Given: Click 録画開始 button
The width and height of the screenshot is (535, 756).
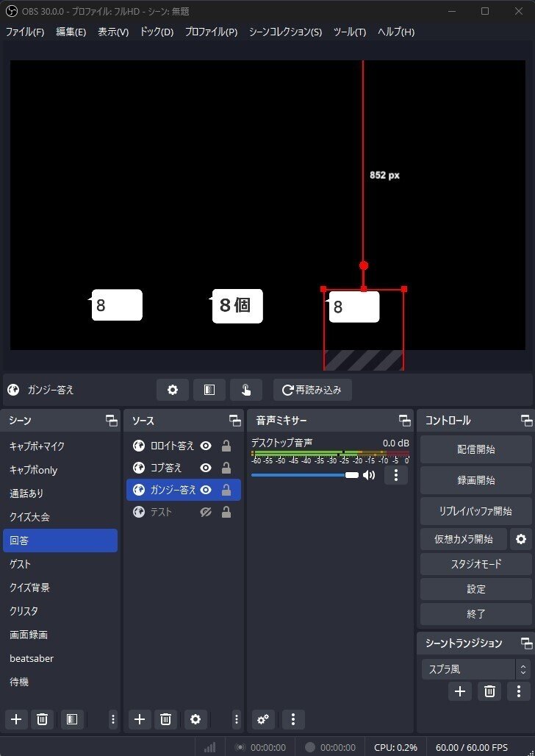Looking at the screenshot, I should pos(475,480).
